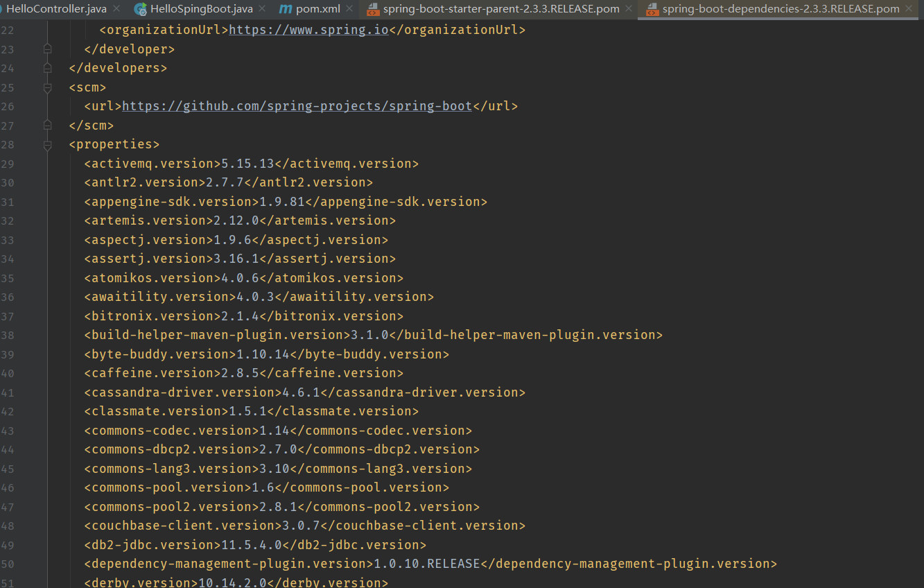Click the bitronix.version value 2.1.4
This screenshot has height=588, width=924.
click(x=240, y=316)
